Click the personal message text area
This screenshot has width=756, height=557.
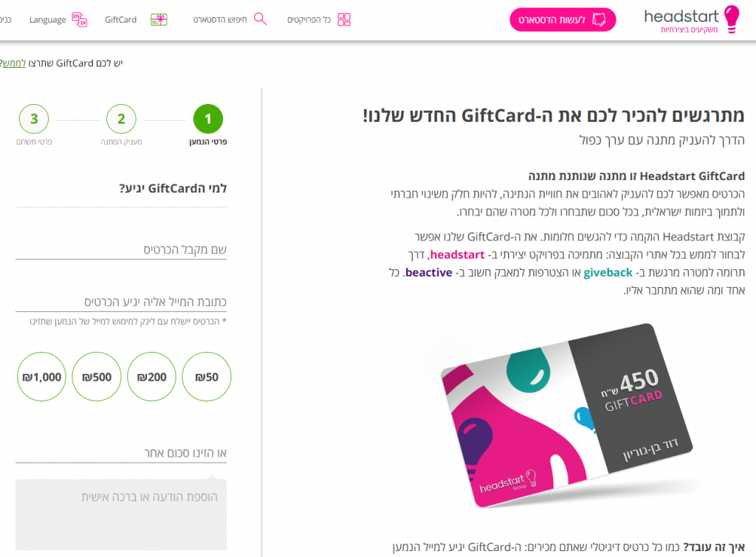(x=121, y=515)
